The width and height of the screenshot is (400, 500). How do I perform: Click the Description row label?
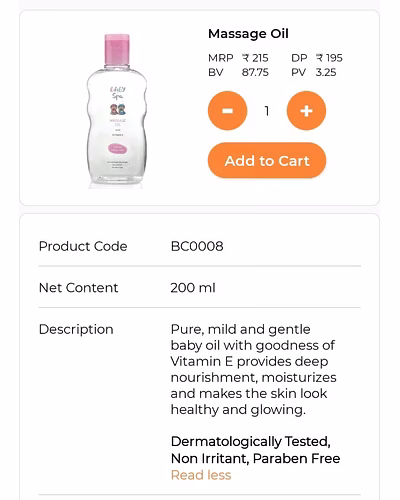(76, 329)
